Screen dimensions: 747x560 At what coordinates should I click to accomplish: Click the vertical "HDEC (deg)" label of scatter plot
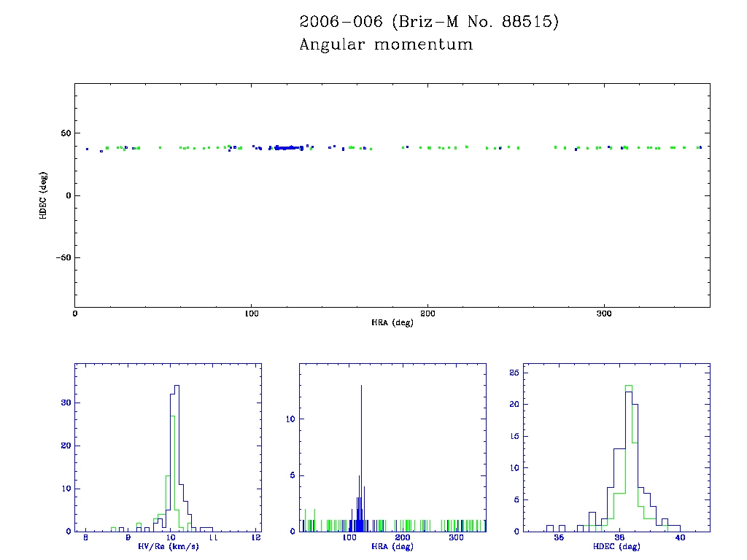point(44,195)
